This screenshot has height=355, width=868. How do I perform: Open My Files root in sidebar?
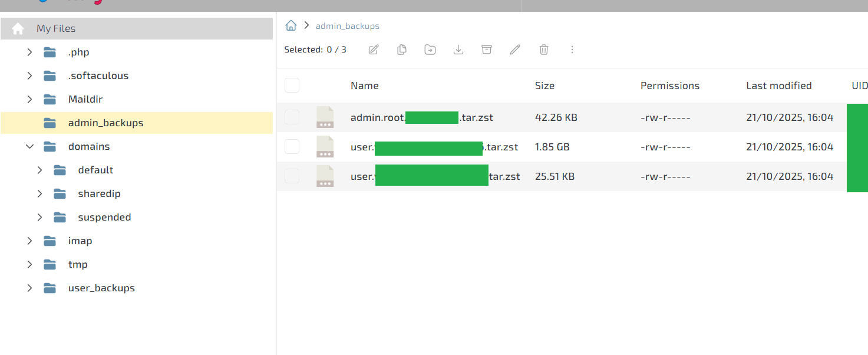tap(55, 28)
